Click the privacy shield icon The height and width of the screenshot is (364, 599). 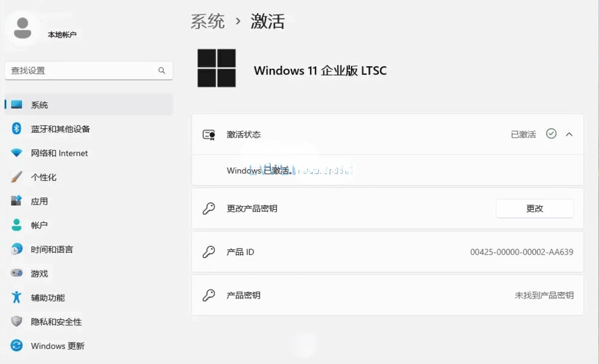pos(17,322)
